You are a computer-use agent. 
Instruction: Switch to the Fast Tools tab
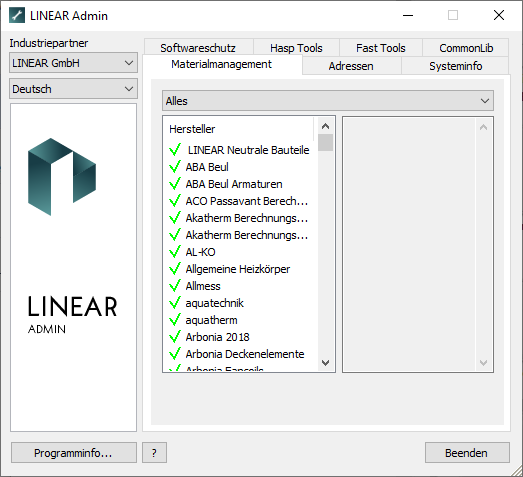tap(381, 48)
